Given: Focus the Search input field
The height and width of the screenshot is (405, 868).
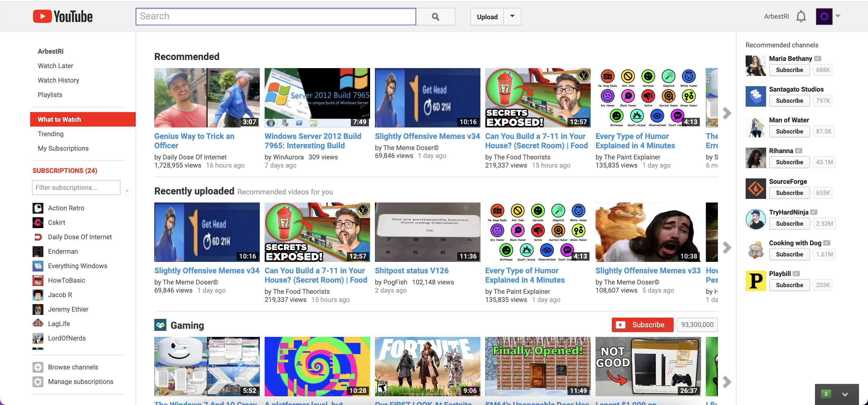Looking at the screenshot, I should click(x=276, y=17).
